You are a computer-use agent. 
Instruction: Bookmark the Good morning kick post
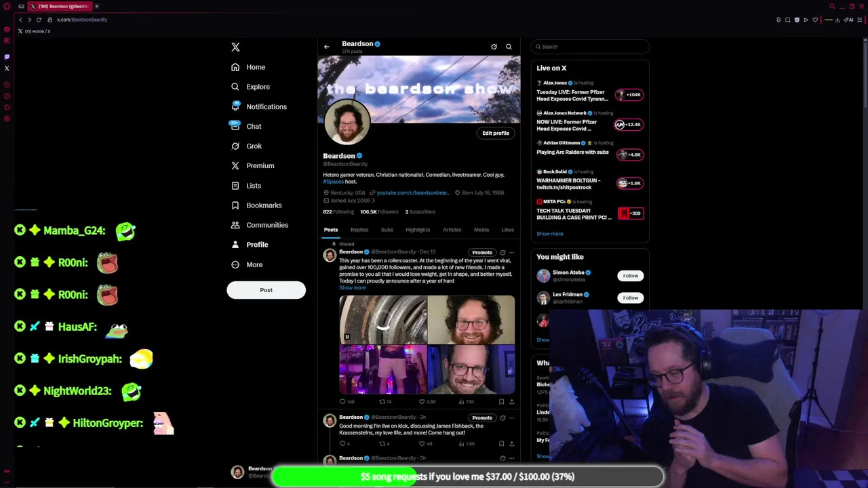click(501, 444)
